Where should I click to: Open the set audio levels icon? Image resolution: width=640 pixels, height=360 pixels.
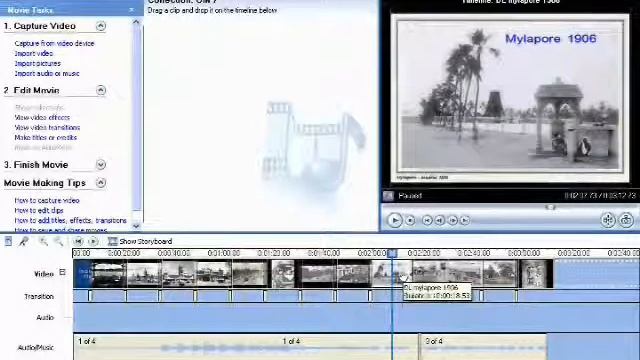point(8,241)
